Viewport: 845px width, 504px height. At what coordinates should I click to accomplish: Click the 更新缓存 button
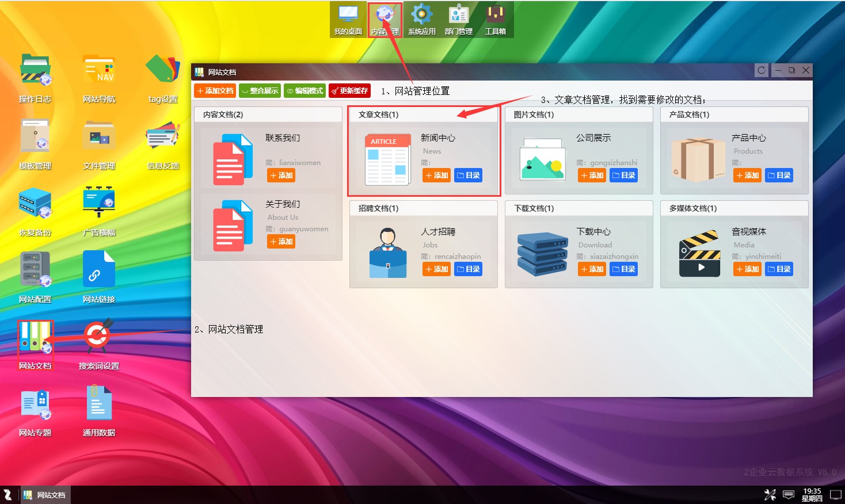click(349, 91)
